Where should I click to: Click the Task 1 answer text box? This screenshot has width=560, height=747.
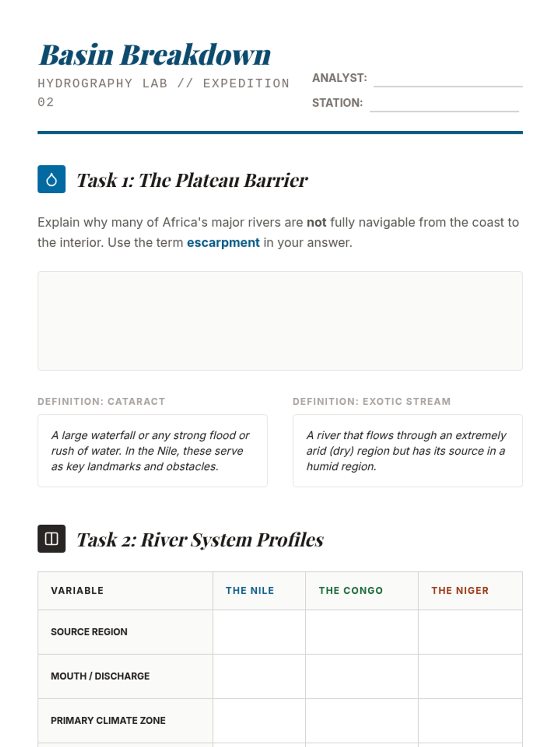[x=280, y=321]
